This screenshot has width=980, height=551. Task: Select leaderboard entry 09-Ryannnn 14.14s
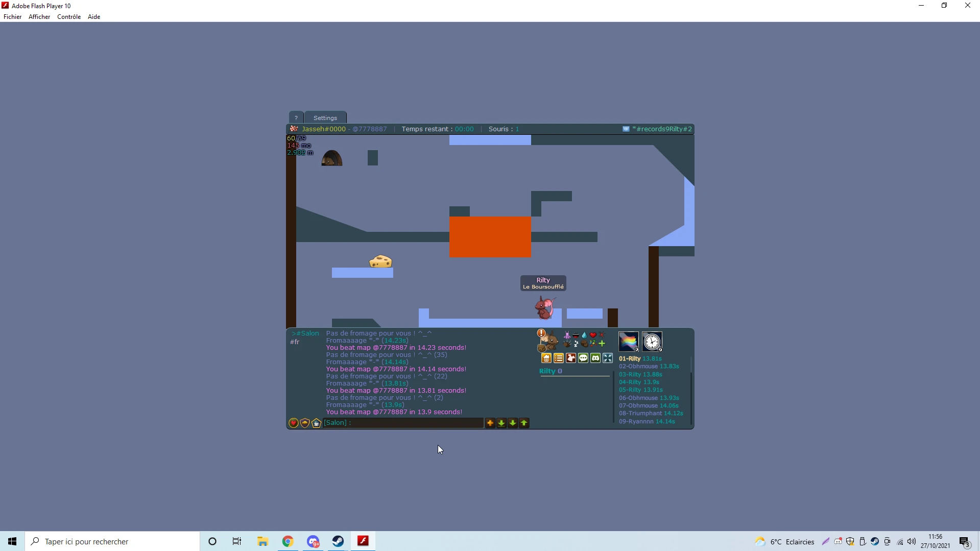pyautogui.click(x=647, y=422)
